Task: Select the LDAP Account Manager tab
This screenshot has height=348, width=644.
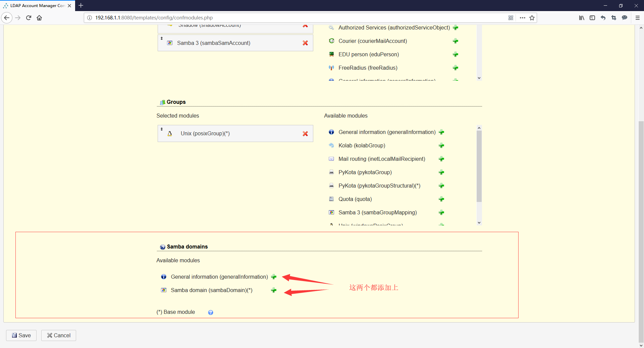Action: [37, 6]
